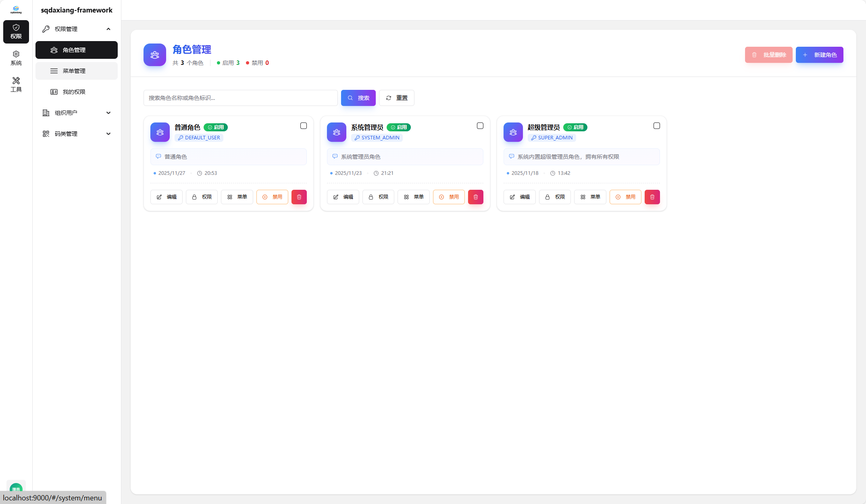Tick the 超级管理员 card checkbox

click(657, 126)
